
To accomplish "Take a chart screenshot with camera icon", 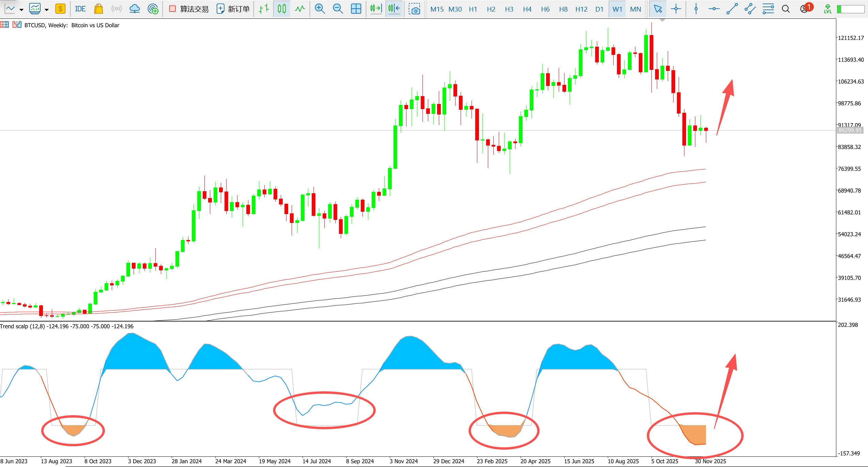I will pos(415,9).
